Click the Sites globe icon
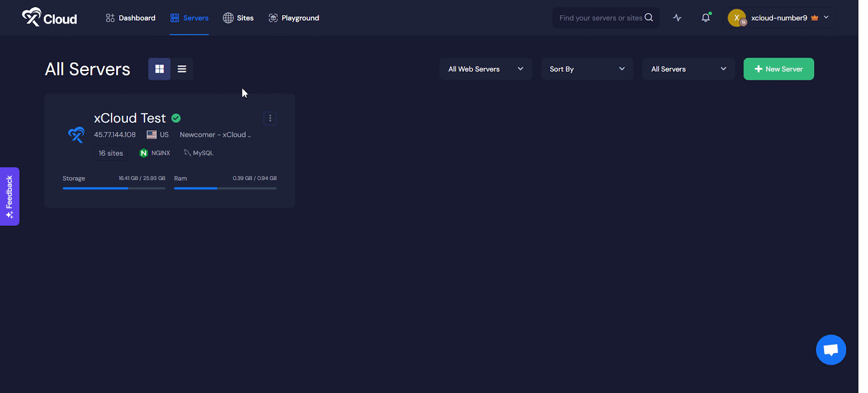 coord(228,18)
